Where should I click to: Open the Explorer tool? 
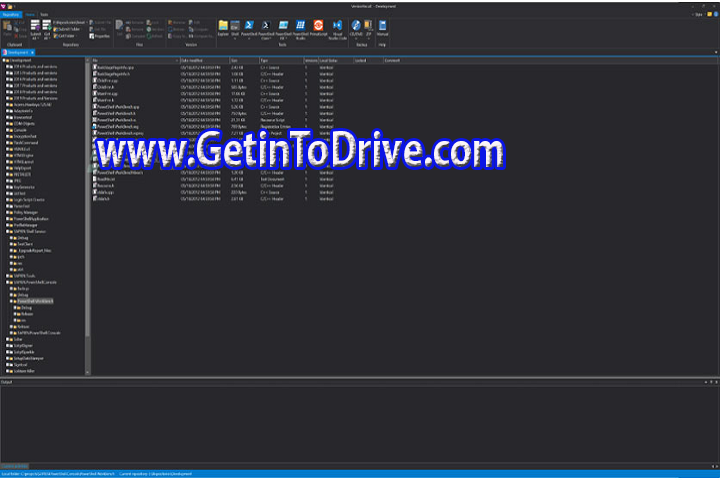pos(223,28)
